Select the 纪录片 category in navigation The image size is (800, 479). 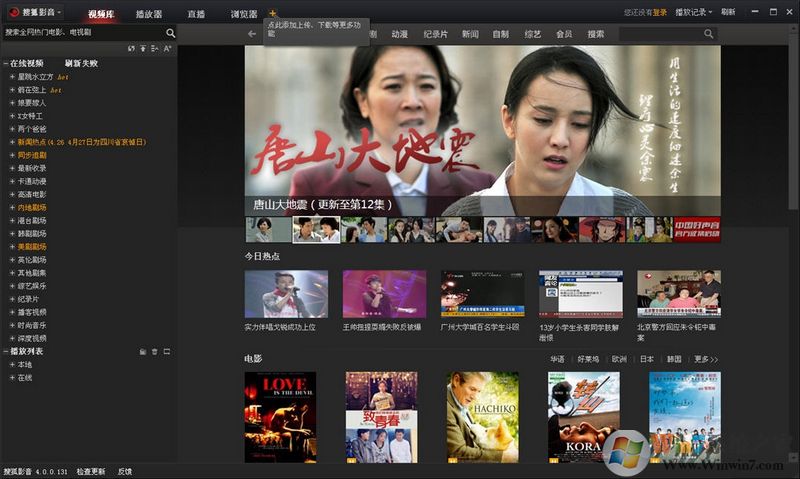[435, 34]
